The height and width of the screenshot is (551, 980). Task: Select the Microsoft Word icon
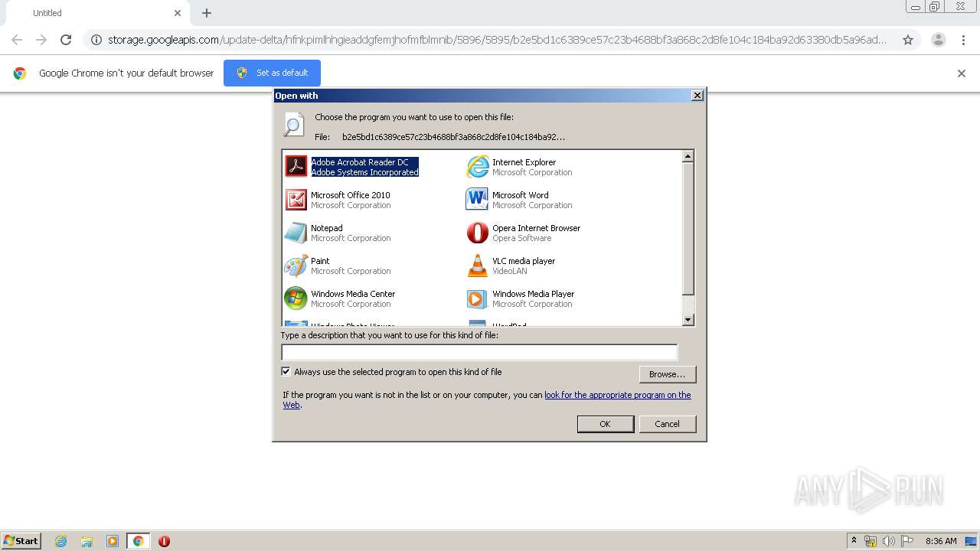pyautogui.click(x=477, y=200)
